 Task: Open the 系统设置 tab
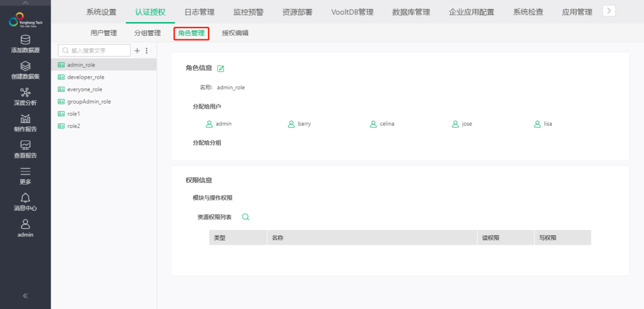[101, 12]
